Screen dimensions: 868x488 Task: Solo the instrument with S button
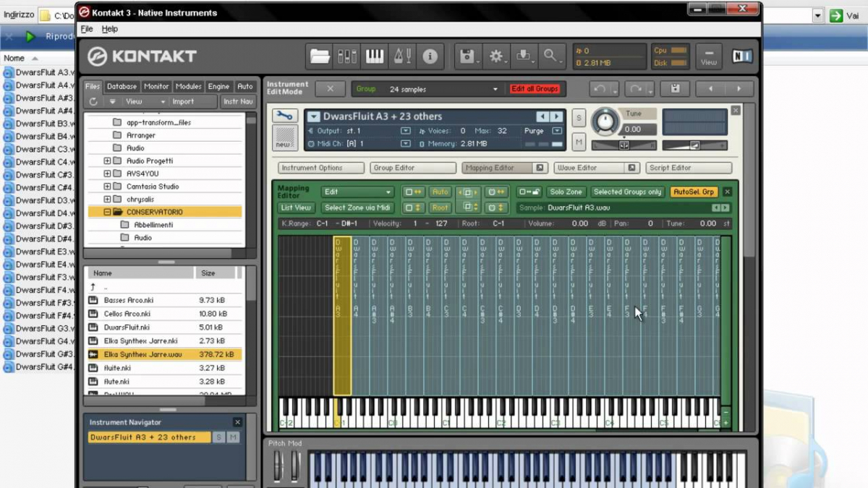[x=579, y=118]
